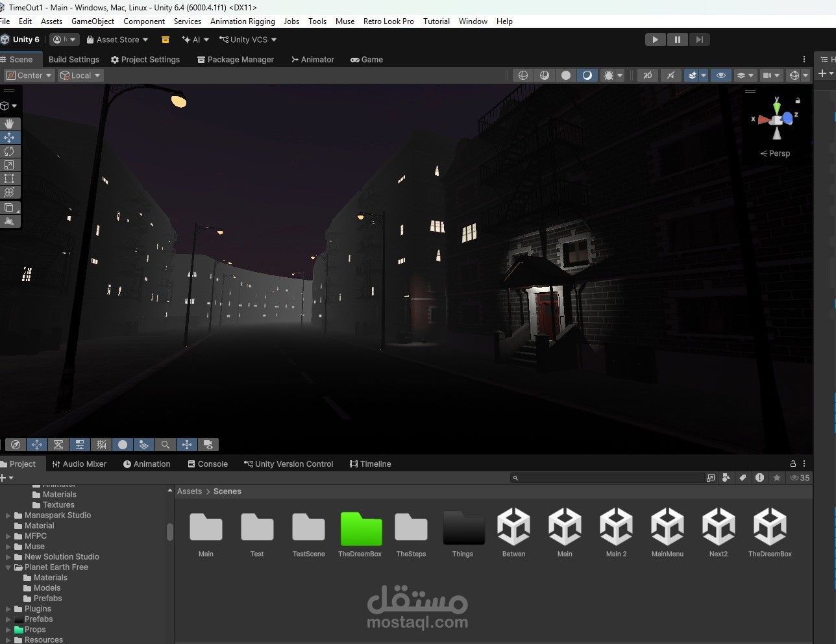Open search in Search window icon
The height and width of the screenshot is (644, 836).
coord(711,478)
